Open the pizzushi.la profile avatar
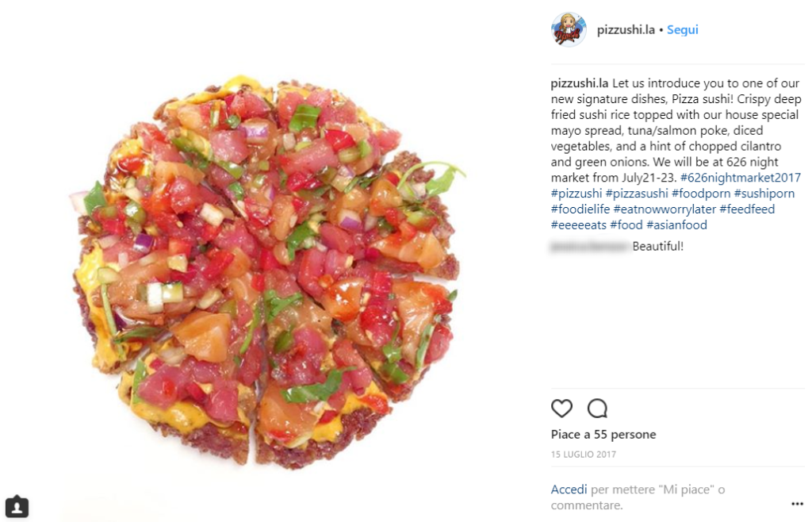 [x=569, y=30]
